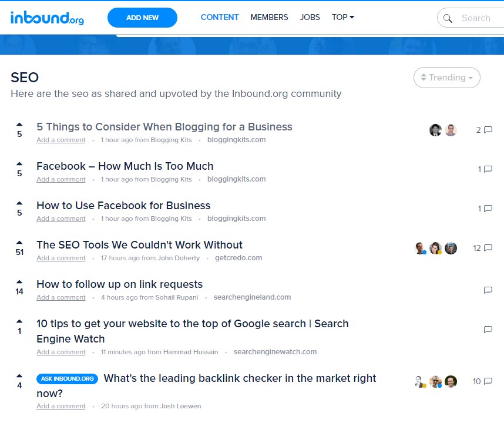Add a comment on 'How to Use Facebook' post

coord(61,219)
